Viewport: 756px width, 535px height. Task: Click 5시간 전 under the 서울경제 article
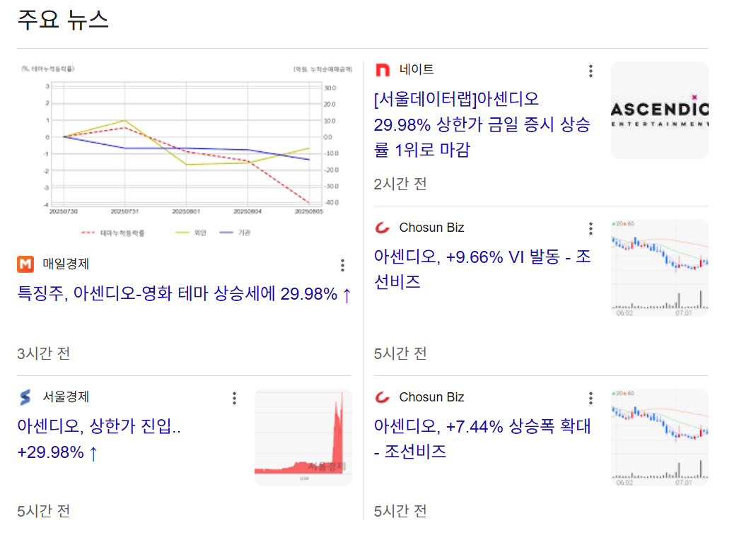(x=44, y=511)
